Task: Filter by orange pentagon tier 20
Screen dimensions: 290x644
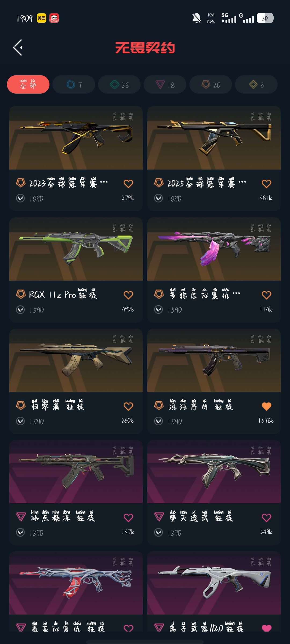Action: pyautogui.click(x=211, y=85)
